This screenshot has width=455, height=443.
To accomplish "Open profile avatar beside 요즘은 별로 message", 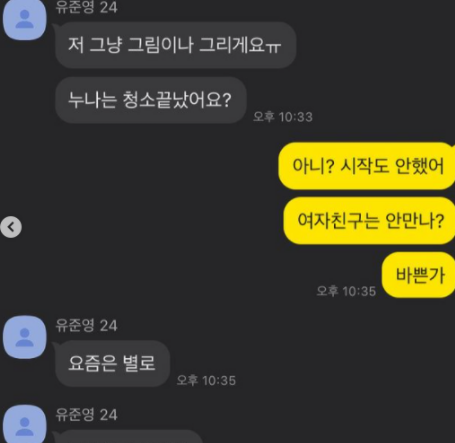I will pos(25,337).
